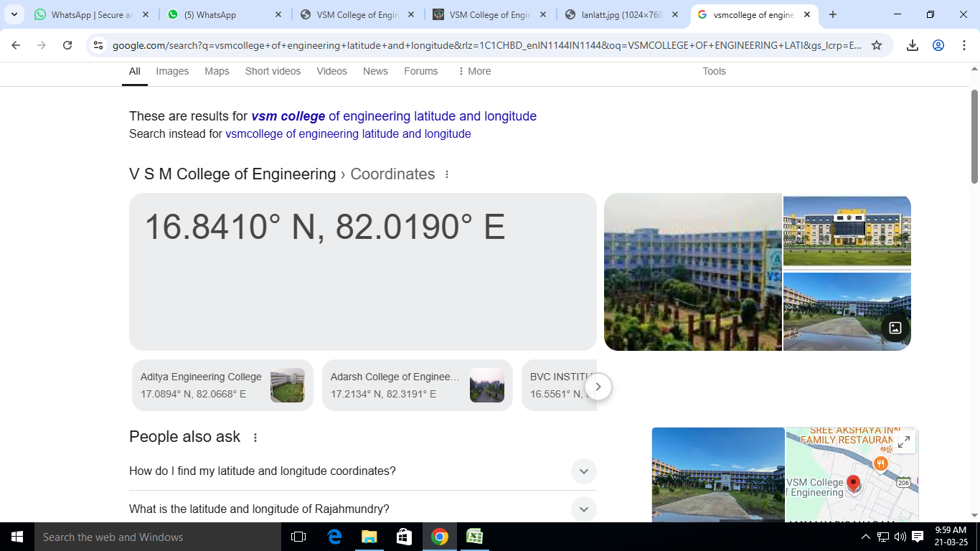Screen dimensions: 980x551
Task: Open Chrome profile icon
Action: pyautogui.click(x=938, y=45)
